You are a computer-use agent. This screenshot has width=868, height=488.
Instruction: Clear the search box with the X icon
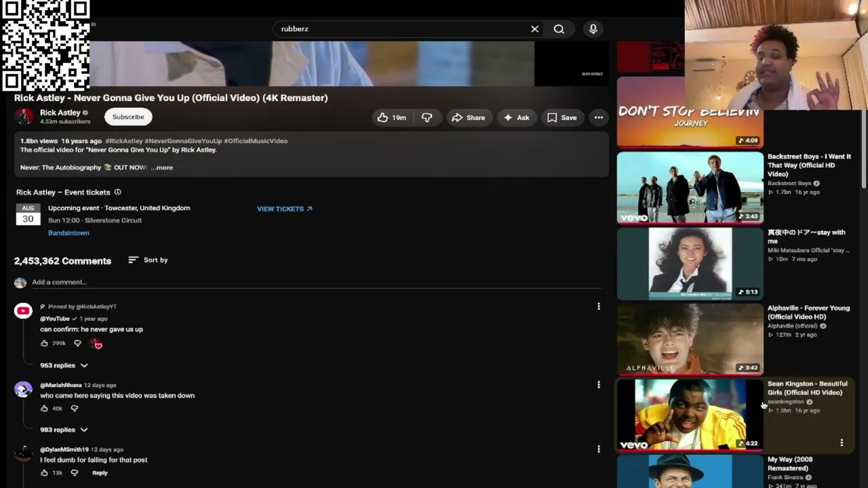coord(534,29)
